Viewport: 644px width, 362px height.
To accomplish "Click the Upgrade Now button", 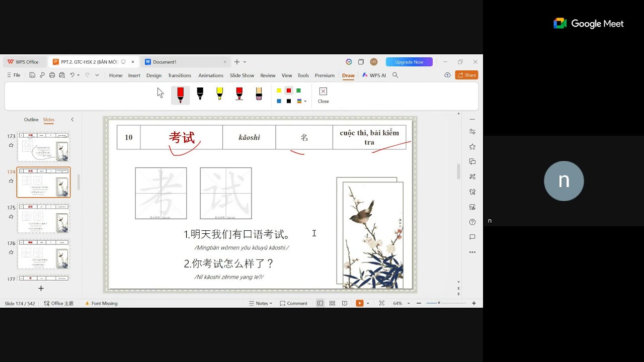I will pos(409,62).
